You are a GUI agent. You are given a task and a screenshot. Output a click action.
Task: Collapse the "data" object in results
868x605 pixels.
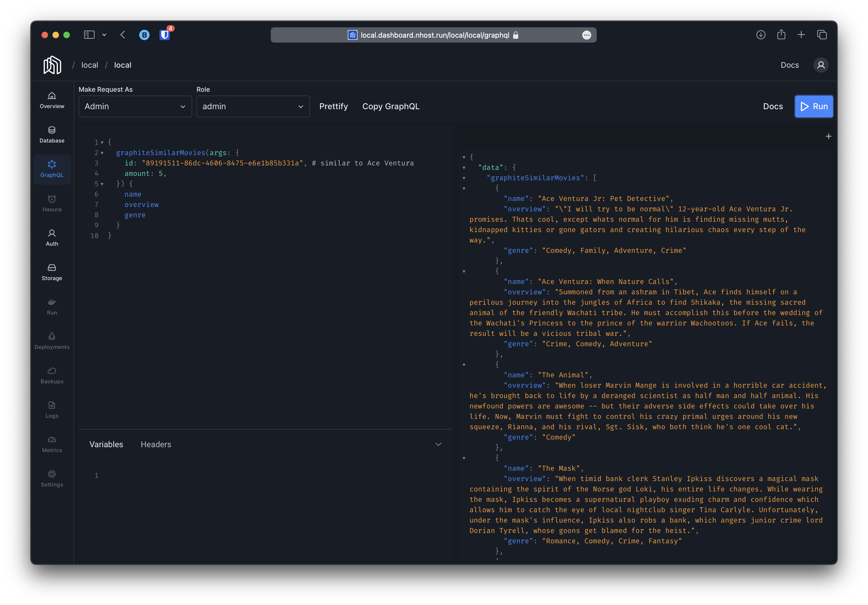point(464,168)
